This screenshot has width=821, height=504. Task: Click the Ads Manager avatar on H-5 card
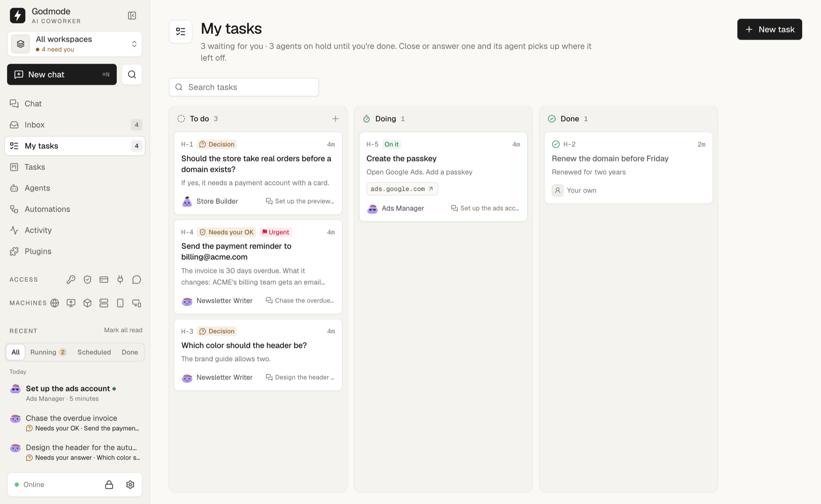coord(372,208)
